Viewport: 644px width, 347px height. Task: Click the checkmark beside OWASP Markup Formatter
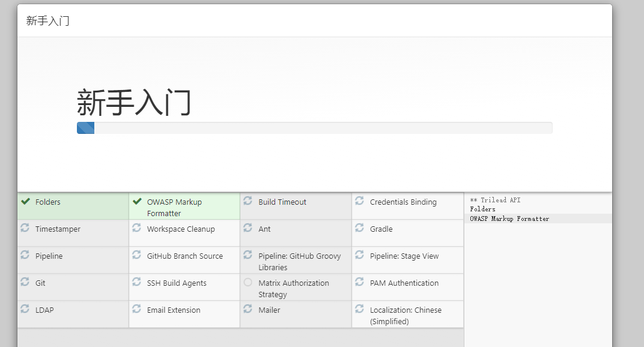[x=137, y=201]
